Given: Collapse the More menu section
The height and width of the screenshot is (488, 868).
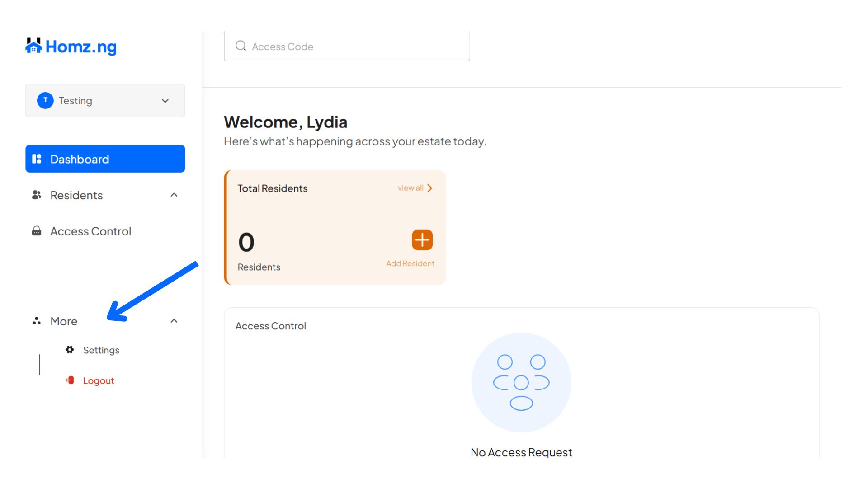Looking at the screenshot, I should point(174,320).
